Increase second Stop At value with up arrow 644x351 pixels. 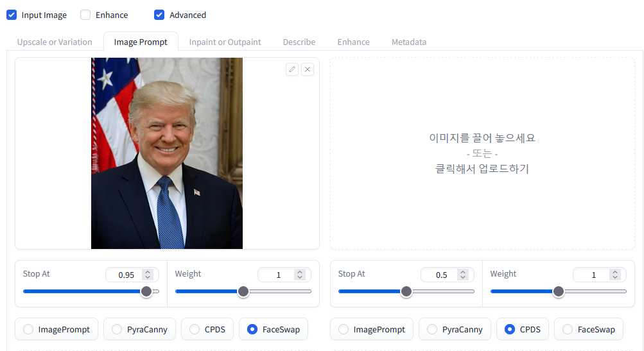click(463, 272)
